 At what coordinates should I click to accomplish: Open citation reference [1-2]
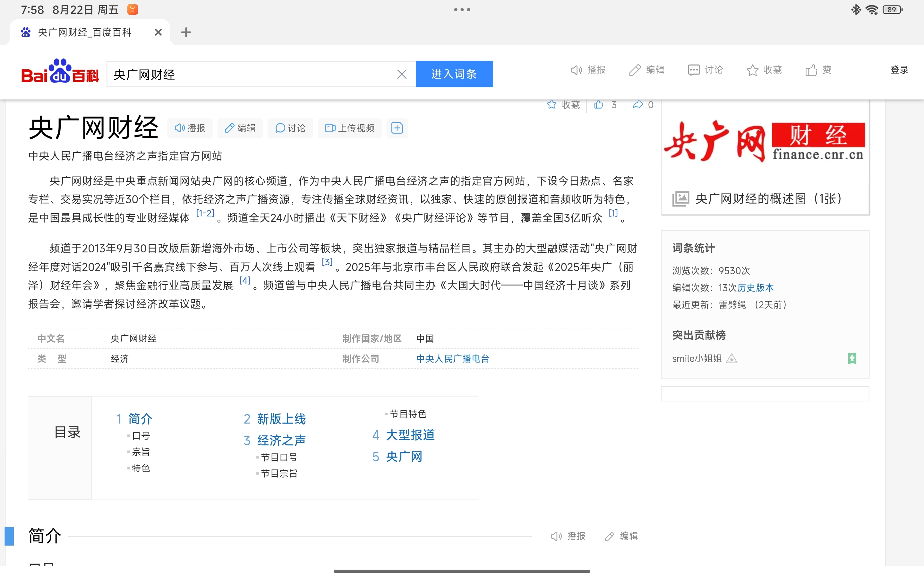[205, 213]
